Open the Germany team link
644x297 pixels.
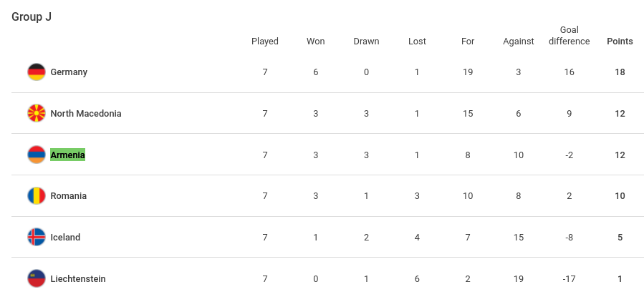[x=69, y=72]
